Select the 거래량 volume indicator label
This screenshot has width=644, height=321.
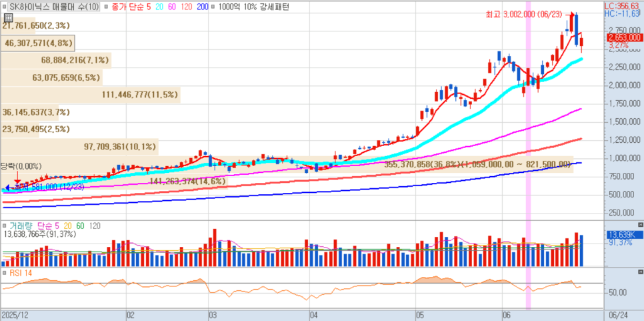[x=22, y=226]
